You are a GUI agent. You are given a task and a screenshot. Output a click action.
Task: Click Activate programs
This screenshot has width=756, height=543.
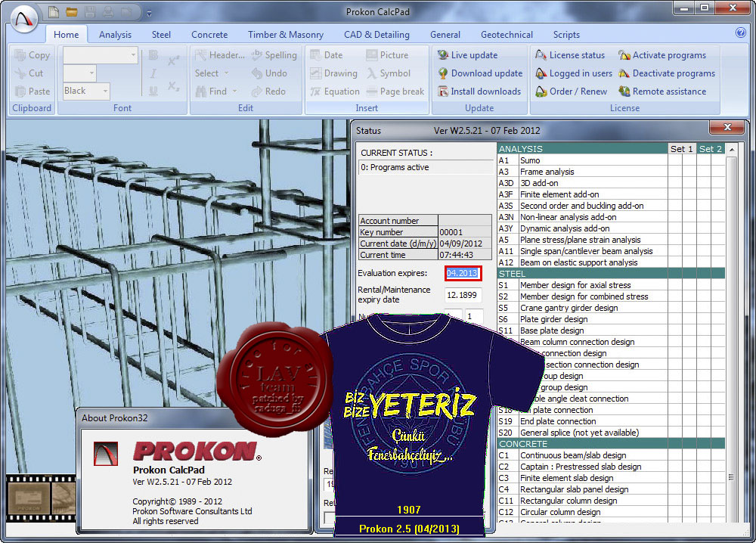coord(662,55)
